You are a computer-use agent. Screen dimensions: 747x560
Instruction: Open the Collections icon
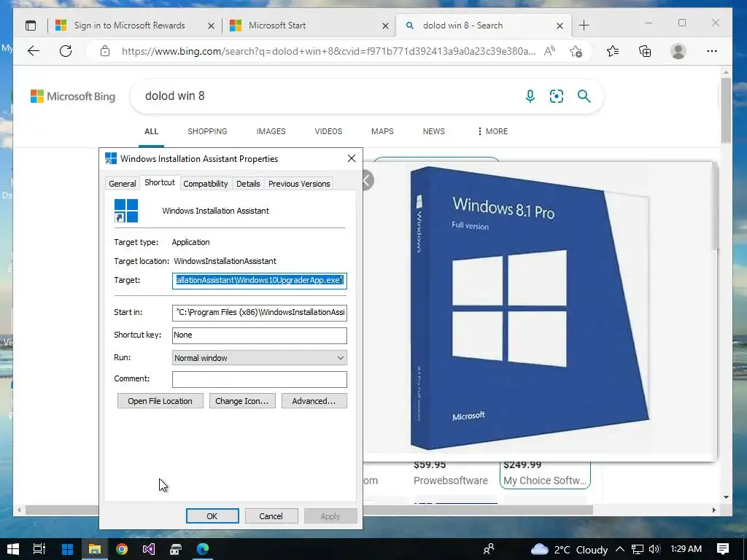[x=645, y=51]
